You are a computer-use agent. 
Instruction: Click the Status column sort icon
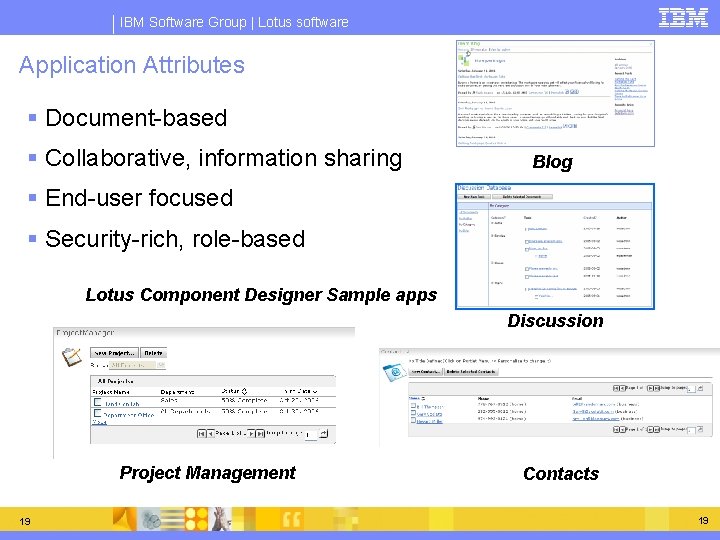(x=244, y=392)
